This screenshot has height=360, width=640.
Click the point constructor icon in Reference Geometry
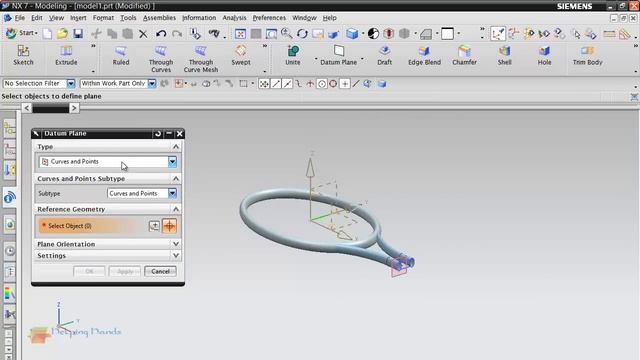tap(154, 226)
